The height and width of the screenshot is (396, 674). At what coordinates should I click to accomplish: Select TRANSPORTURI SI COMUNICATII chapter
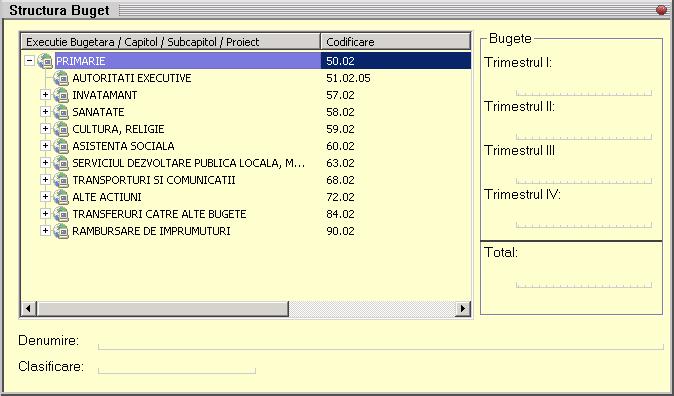pos(153,180)
